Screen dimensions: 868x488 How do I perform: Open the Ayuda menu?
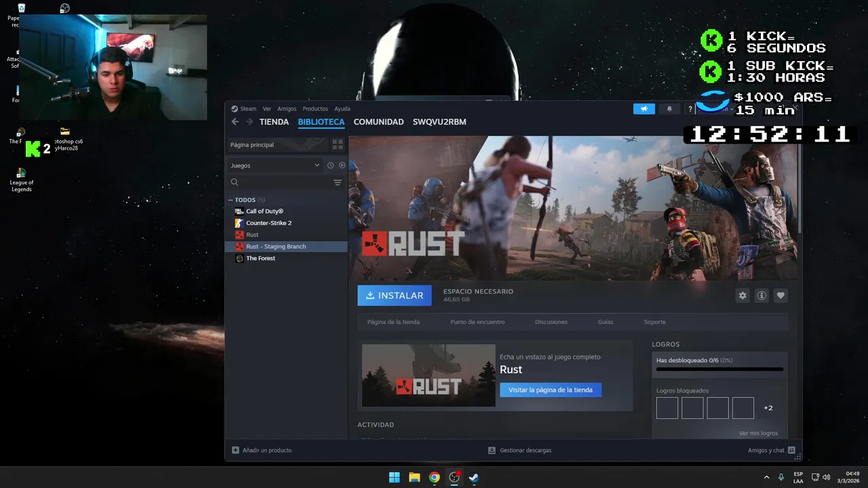[x=342, y=108]
